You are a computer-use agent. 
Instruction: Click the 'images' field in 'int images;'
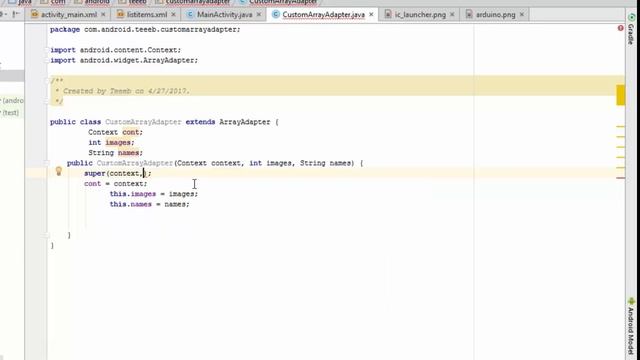click(x=118, y=142)
